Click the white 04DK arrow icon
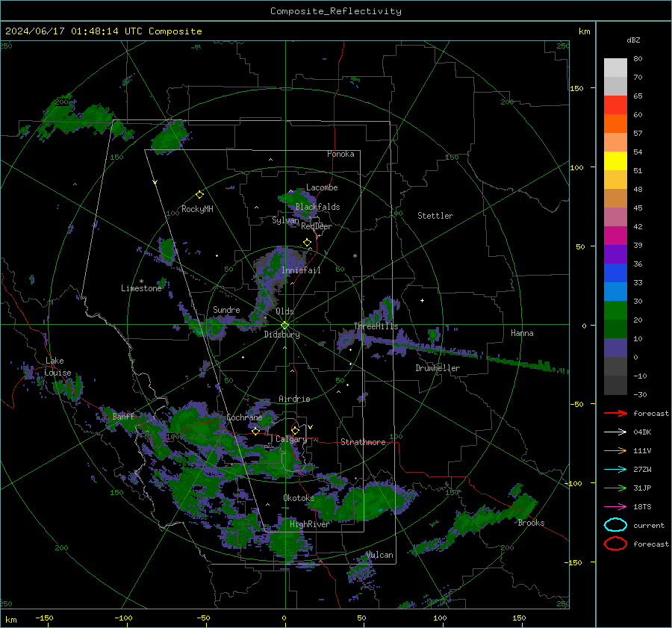The image size is (672, 628). 615,432
